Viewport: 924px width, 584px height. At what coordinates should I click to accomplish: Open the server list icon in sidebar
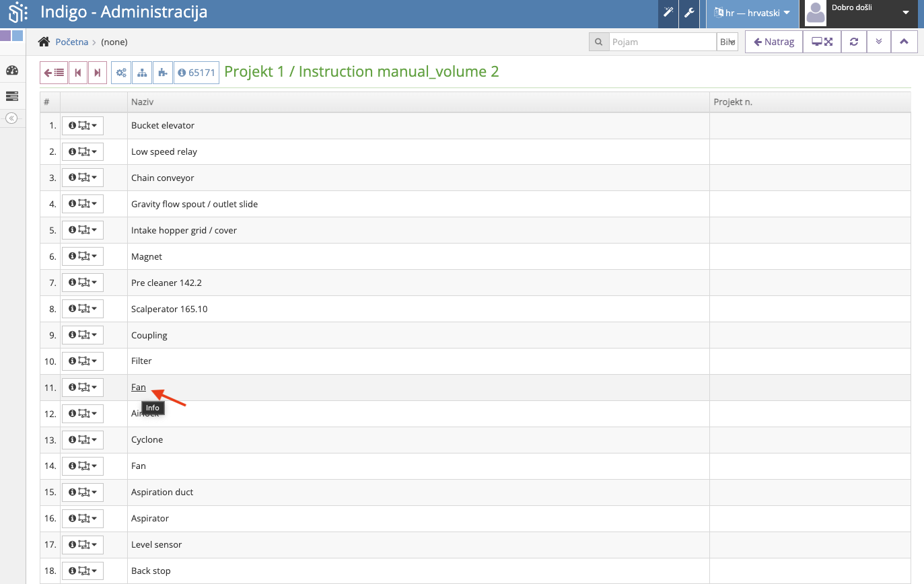[12, 96]
